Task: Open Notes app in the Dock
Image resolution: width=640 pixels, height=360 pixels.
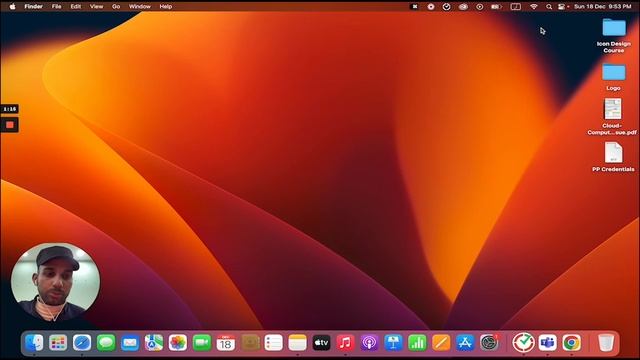Action: 298,343
